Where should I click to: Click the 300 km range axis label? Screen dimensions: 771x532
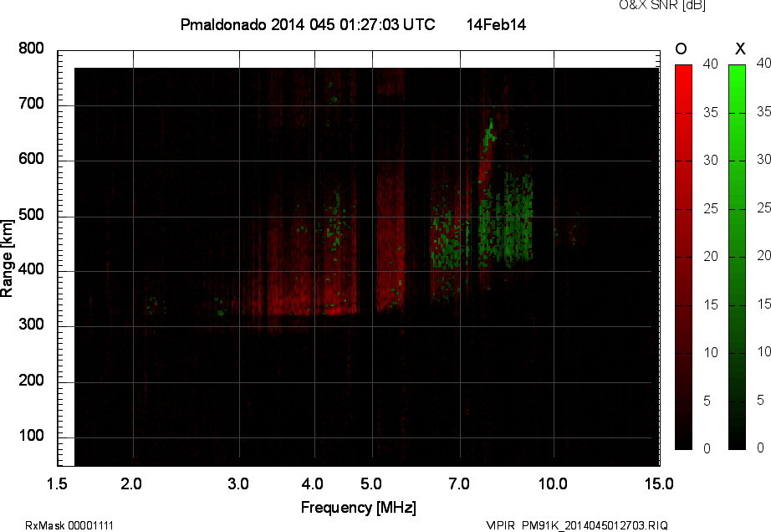32,325
